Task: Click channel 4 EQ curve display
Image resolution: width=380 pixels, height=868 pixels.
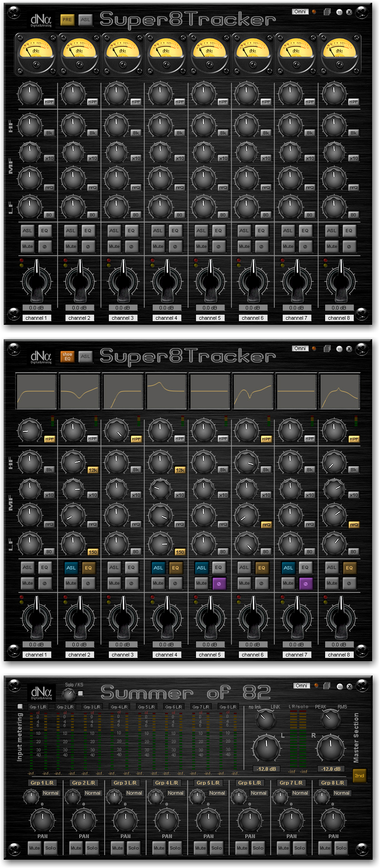Action: click(x=166, y=392)
